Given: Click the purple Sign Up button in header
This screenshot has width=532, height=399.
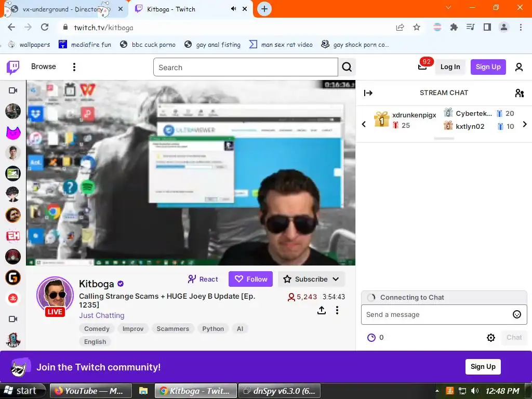Looking at the screenshot, I should (488, 67).
